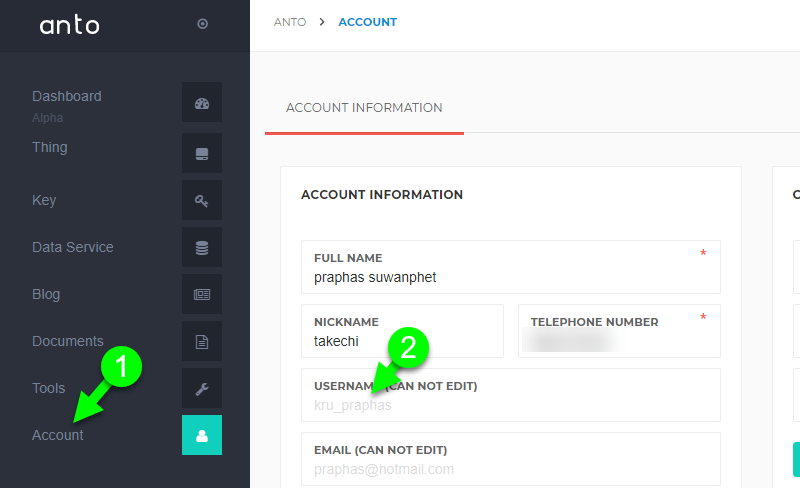Screen dimensions: 800x488
Task: Click the Data Service database icon
Action: (202, 248)
